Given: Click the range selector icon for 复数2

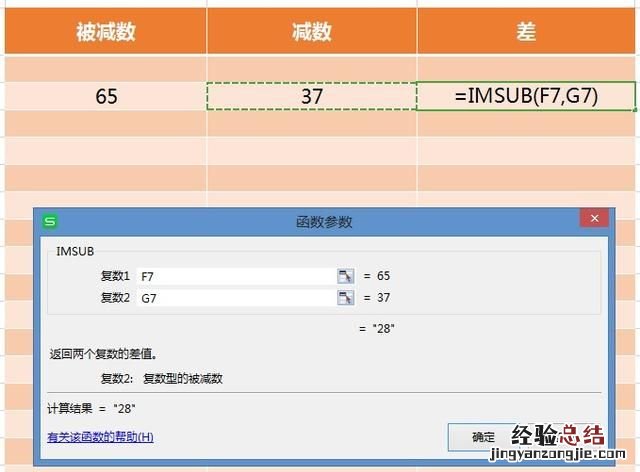Looking at the screenshot, I should (x=346, y=298).
